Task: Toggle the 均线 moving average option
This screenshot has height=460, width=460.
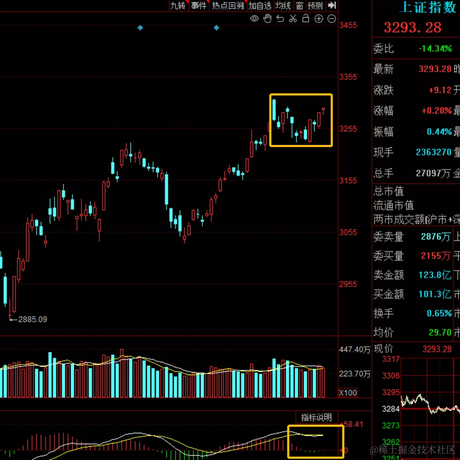Action: tap(283, 6)
